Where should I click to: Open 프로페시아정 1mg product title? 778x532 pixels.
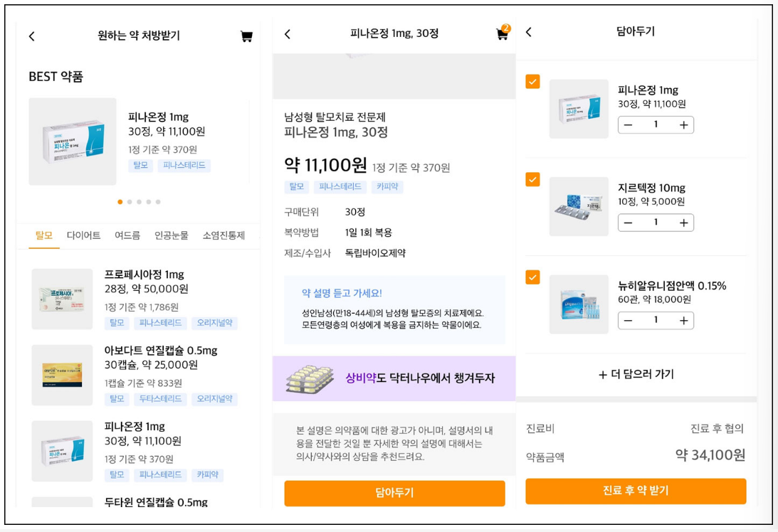(x=144, y=275)
